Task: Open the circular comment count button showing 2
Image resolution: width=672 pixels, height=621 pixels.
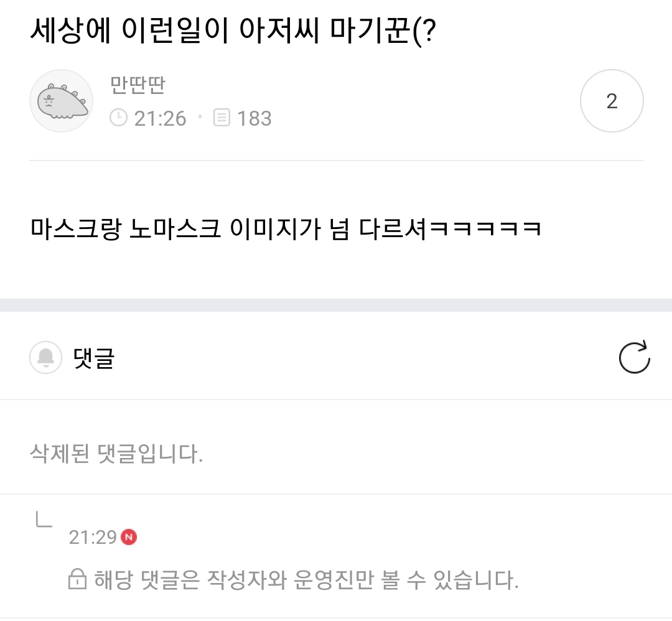Action: 611,101
